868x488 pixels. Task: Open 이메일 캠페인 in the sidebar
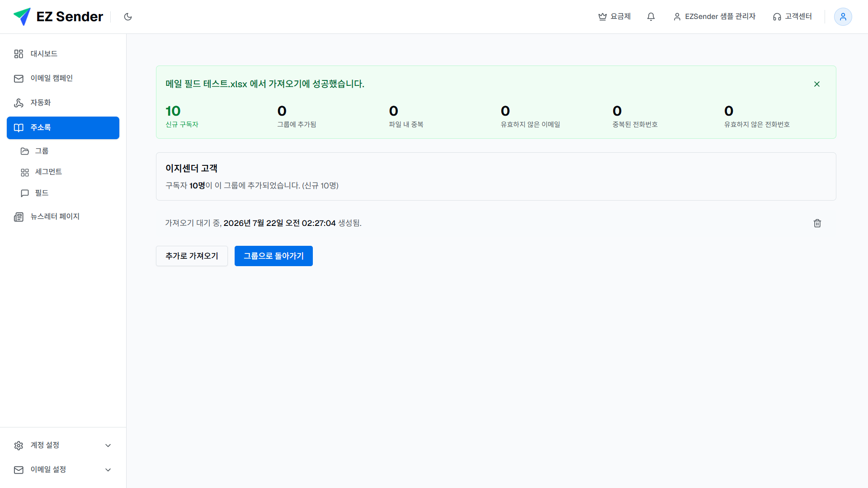tap(63, 78)
